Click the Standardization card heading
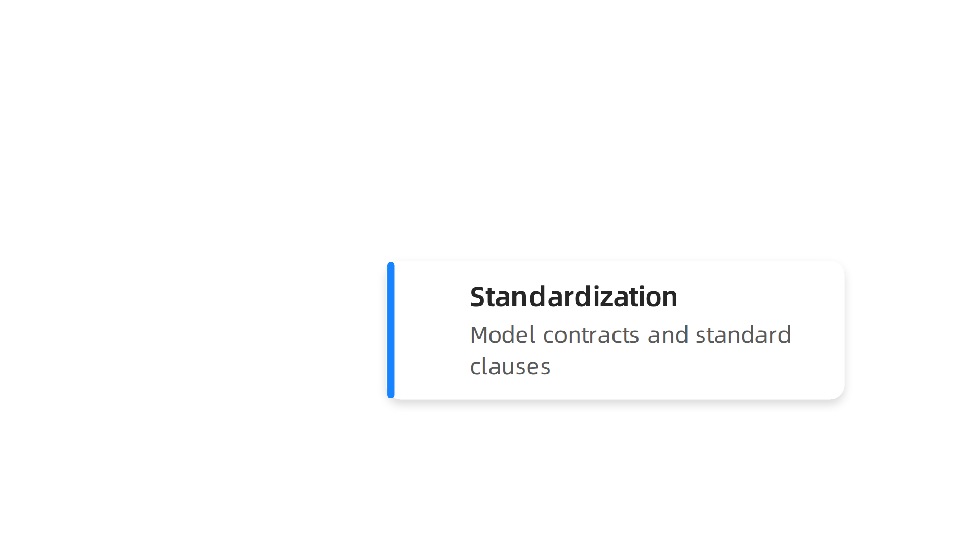The width and height of the screenshot is (980, 551). pyautogui.click(x=573, y=296)
